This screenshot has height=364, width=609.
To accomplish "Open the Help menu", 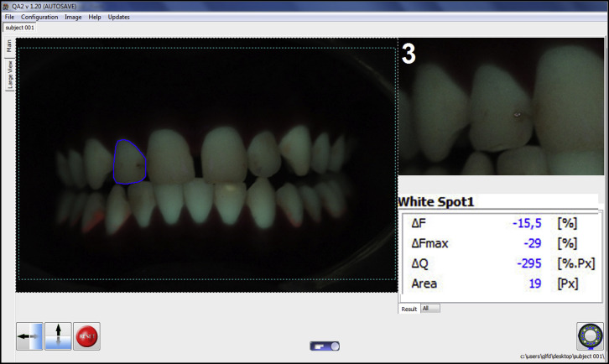I will point(95,17).
